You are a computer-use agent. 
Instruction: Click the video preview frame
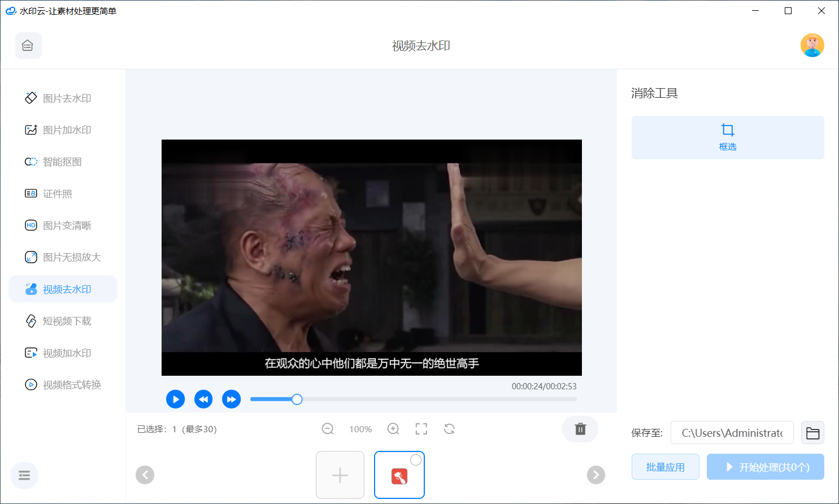coord(372,258)
